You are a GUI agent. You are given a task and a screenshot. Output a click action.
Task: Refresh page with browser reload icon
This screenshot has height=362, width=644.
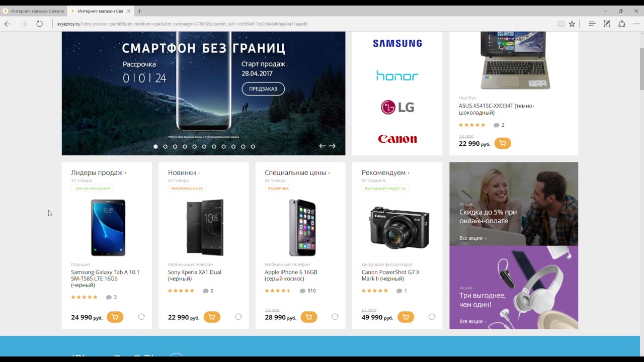[39, 24]
